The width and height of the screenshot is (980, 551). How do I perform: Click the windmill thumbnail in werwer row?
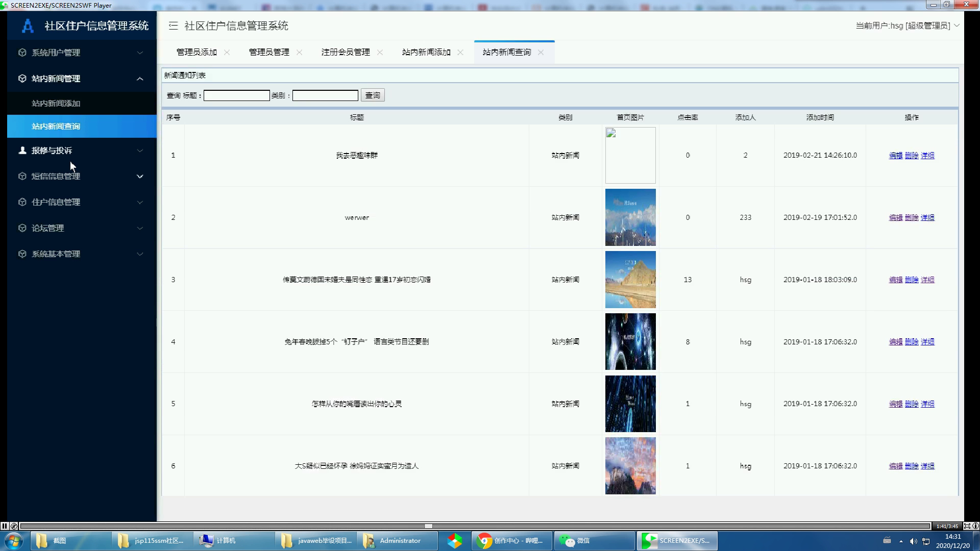point(630,217)
